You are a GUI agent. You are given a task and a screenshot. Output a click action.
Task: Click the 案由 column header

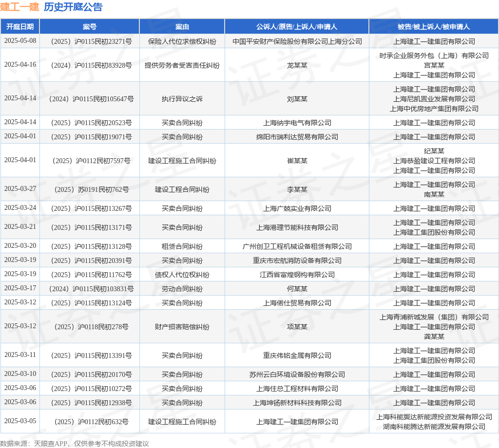[x=182, y=27]
